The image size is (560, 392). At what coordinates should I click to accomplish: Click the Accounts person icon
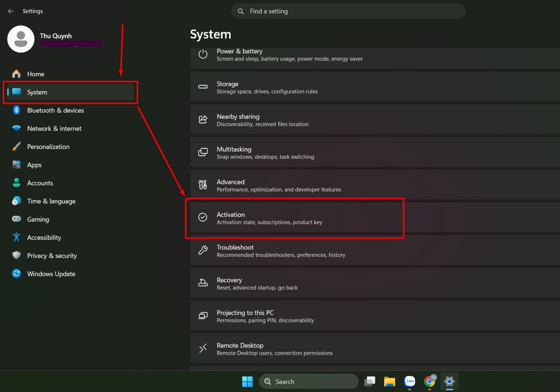pos(16,183)
